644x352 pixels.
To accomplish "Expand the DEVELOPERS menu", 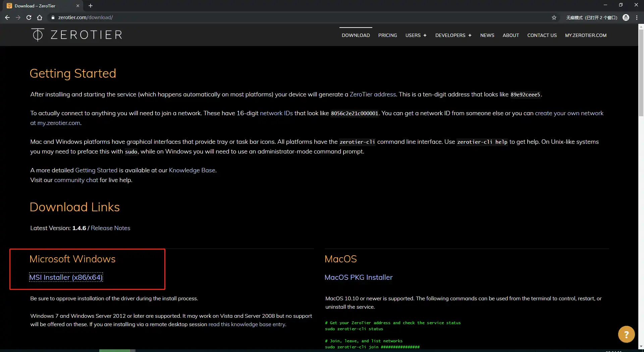I will coord(453,35).
